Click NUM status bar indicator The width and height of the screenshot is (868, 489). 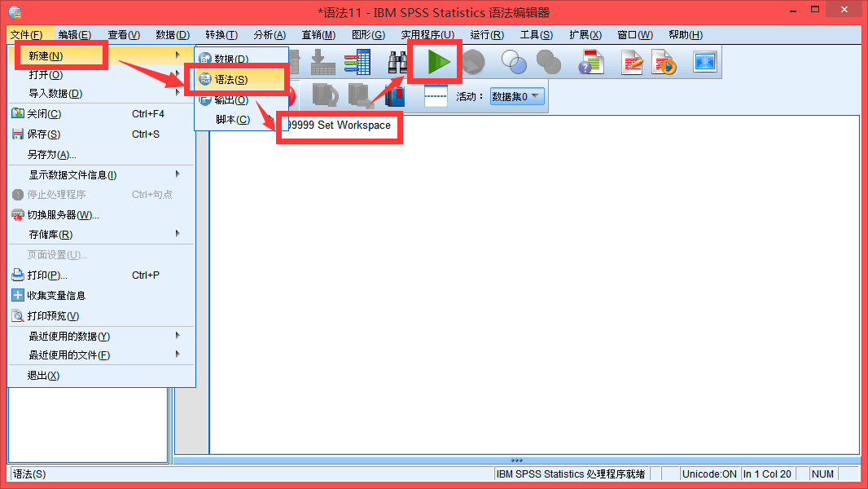click(x=822, y=474)
